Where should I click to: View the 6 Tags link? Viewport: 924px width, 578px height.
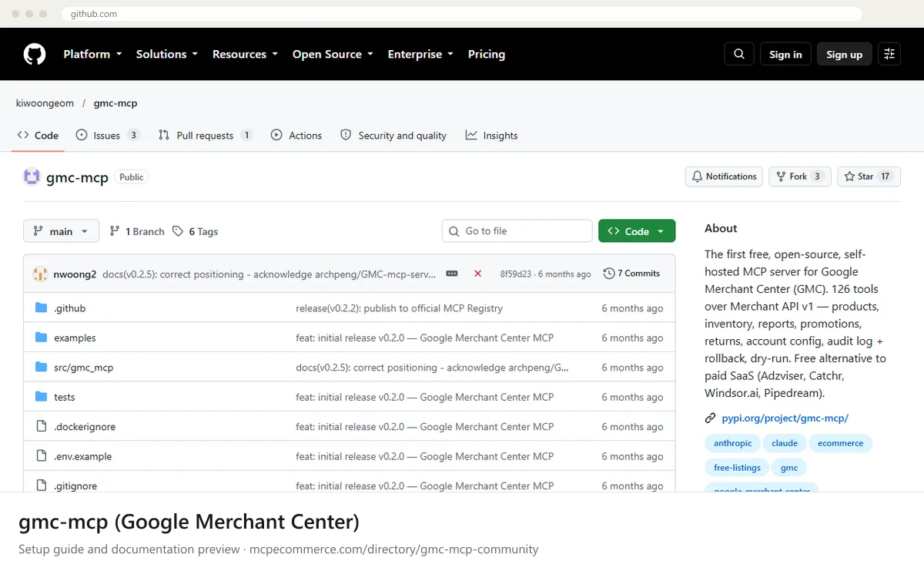196,231
